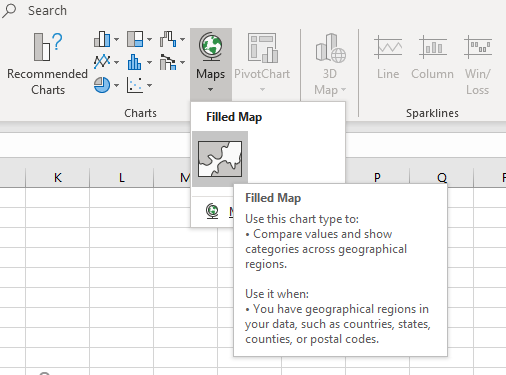The width and height of the screenshot is (506, 375).
Task: Open Scatter chart dropdown arrow
Action: tap(149, 85)
